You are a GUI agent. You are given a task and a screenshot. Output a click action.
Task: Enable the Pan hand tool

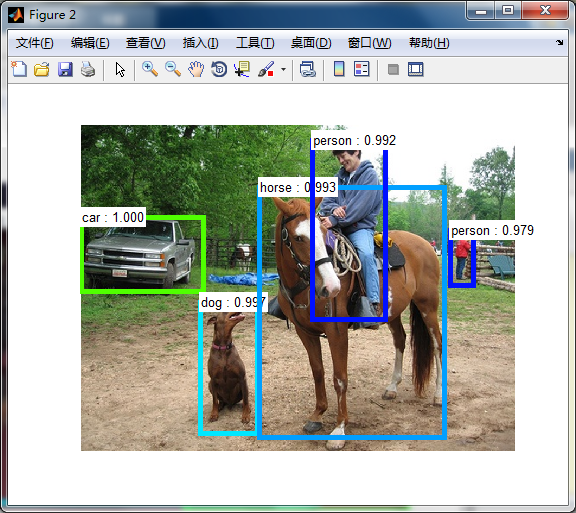[x=196, y=69]
